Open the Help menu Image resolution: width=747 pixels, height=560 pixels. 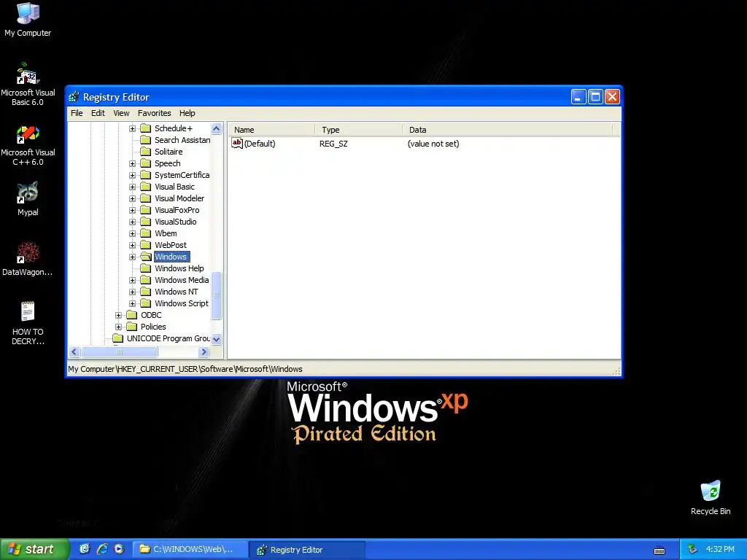187,113
